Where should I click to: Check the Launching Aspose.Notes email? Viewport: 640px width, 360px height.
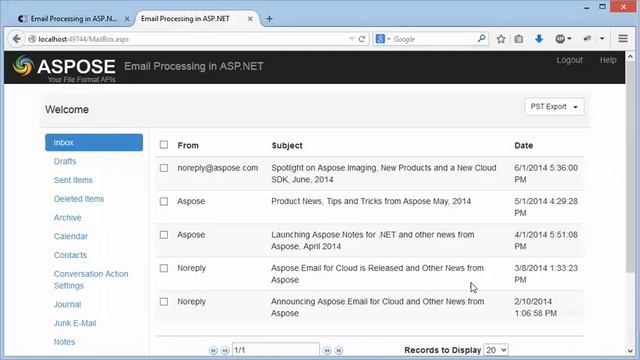pyautogui.click(x=164, y=235)
